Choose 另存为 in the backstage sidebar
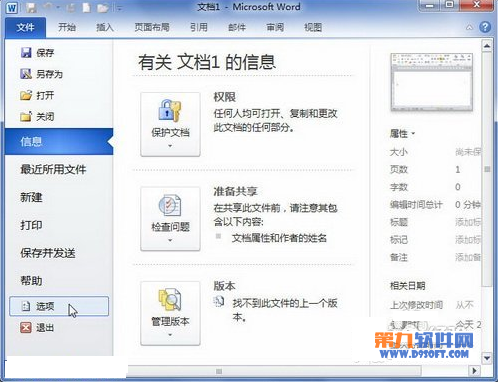Image resolution: width=498 pixels, height=382 pixels. pos(41,74)
